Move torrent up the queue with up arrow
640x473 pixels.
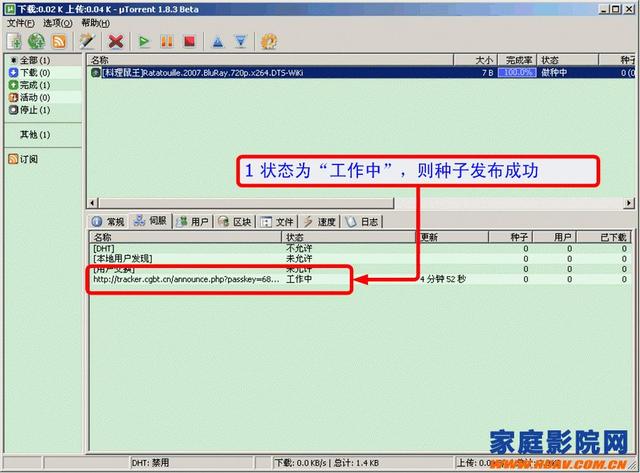(217, 41)
